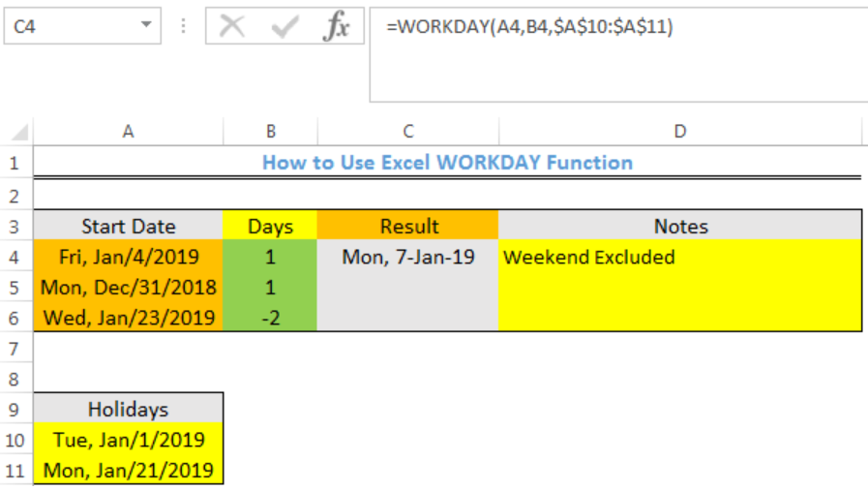This screenshot has height=490, width=868.
Task: Select column A header
Action: point(128,132)
